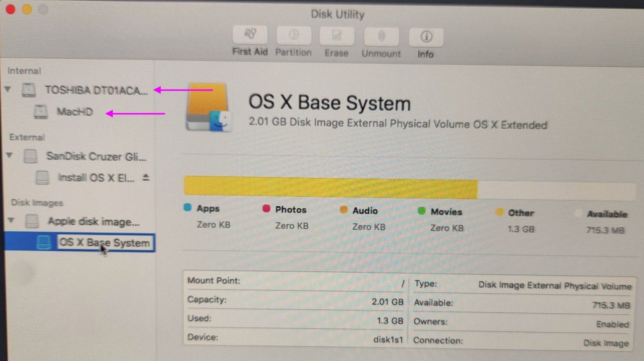Image resolution: width=644 pixels, height=361 pixels.
Task: Click the Available legend label
Action: (607, 214)
